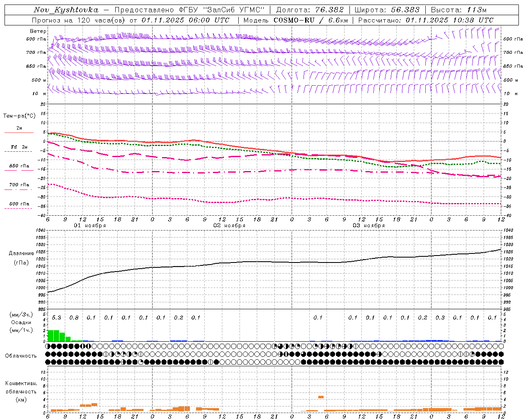The image size is (525, 420).
Task: Click the 'Давление' pressure panel label
Action: coord(21,253)
